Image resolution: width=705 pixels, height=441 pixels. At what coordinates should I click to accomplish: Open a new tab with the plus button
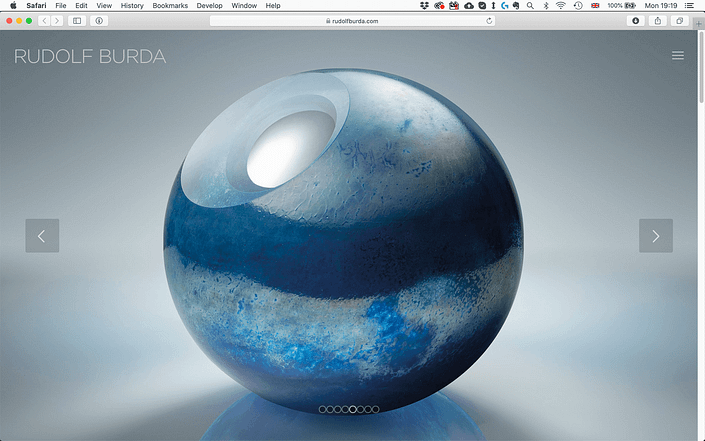click(699, 24)
